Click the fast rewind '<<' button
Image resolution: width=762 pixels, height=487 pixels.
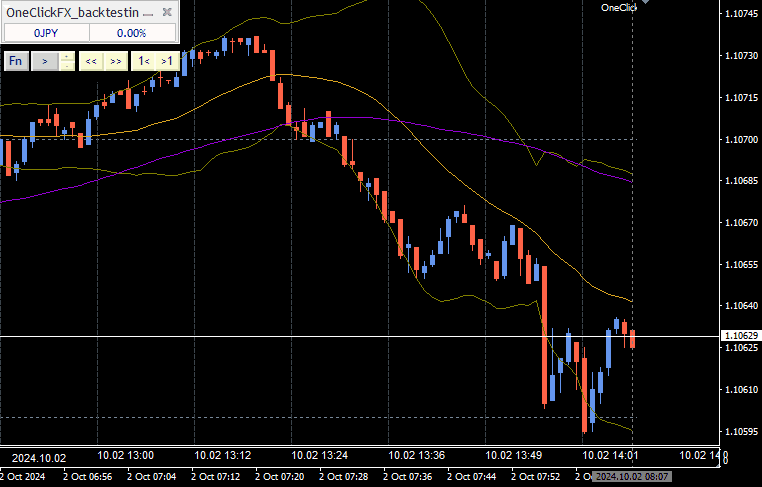click(x=91, y=61)
